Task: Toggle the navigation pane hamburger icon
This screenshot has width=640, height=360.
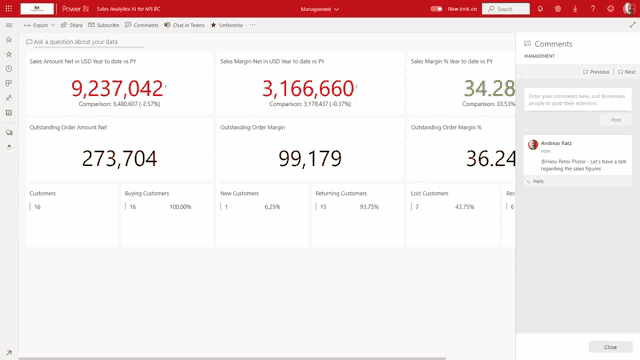Action: coord(9,25)
